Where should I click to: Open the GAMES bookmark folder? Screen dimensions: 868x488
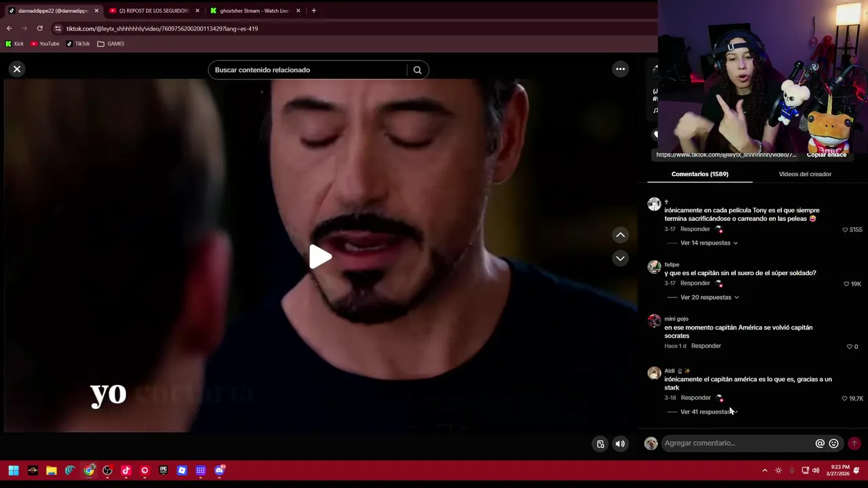111,43
